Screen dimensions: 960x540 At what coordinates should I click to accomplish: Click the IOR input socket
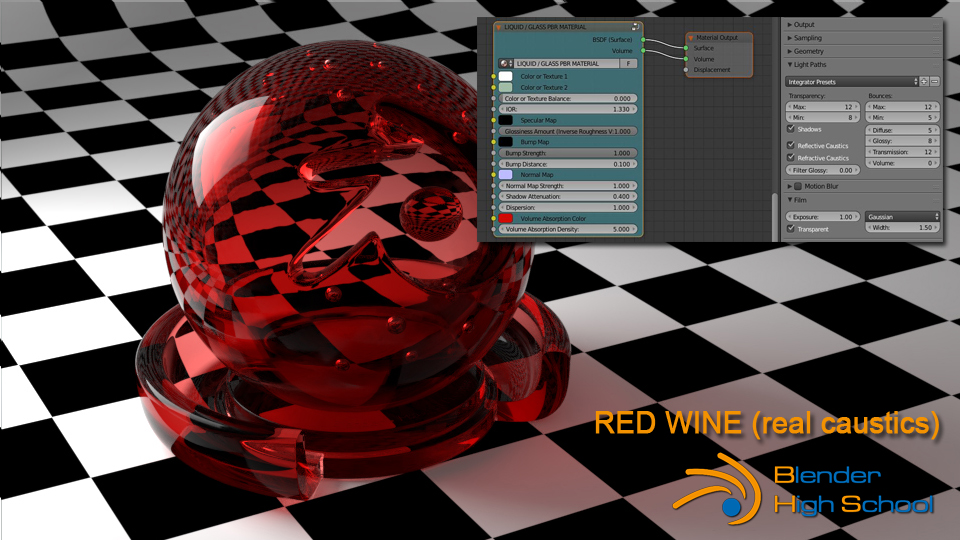493,110
